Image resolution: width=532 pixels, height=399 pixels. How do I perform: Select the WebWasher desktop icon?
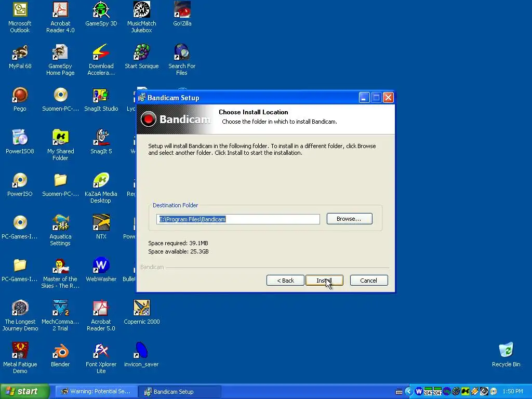101,270
